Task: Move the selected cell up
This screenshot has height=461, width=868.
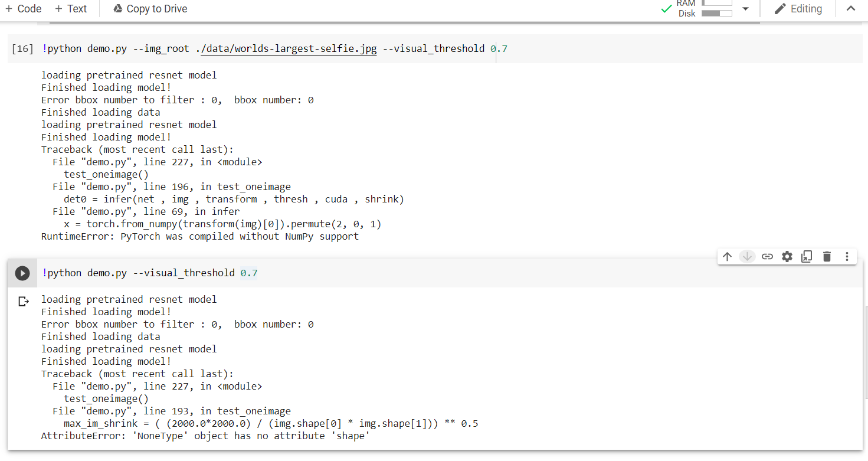Action: tap(727, 256)
